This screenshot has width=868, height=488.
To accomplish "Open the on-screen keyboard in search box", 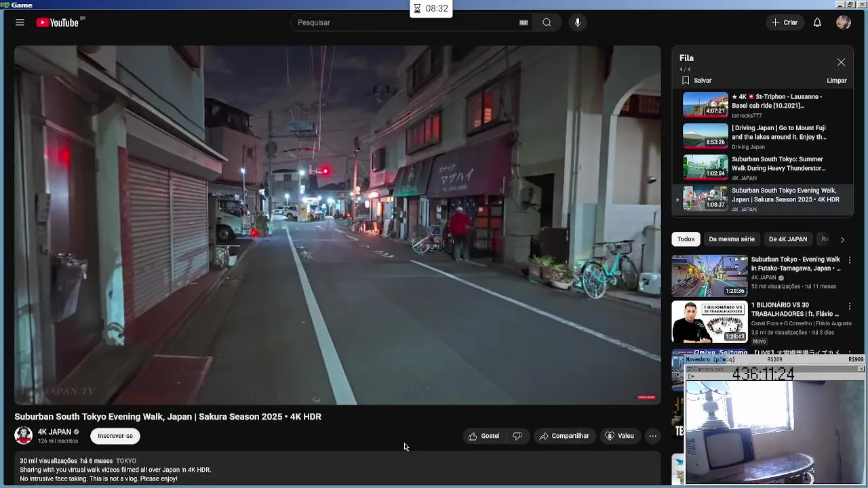I will [x=524, y=22].
